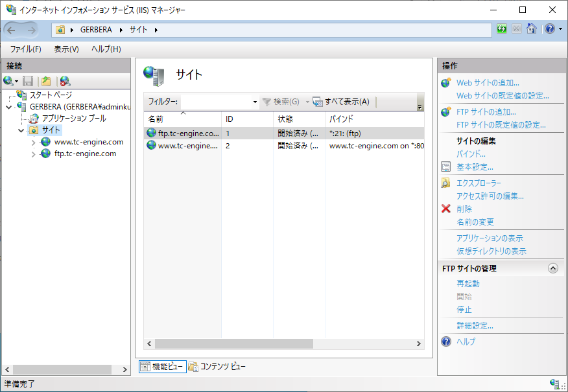Click FTP サイトの追加... action link
Viewport: 568px width, 392px height.
486,112
